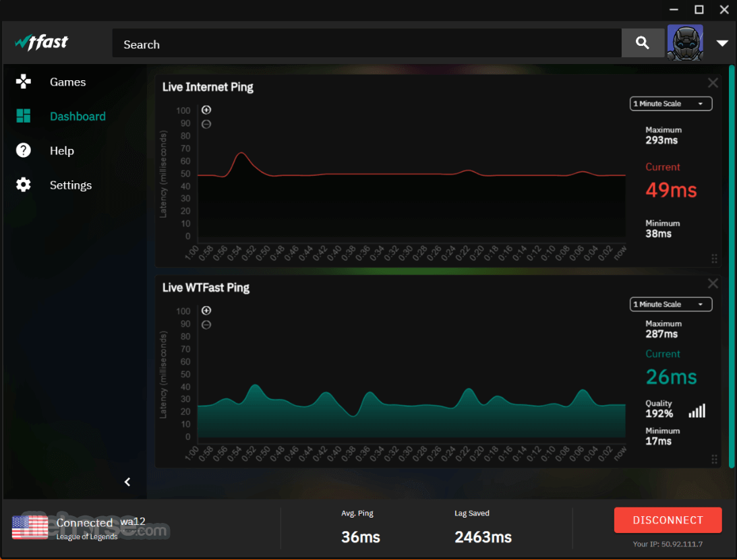Open WTFast Ping 1 Minute Scale dropdown
This screenshot has height=560, width=737.
(671, 304)
